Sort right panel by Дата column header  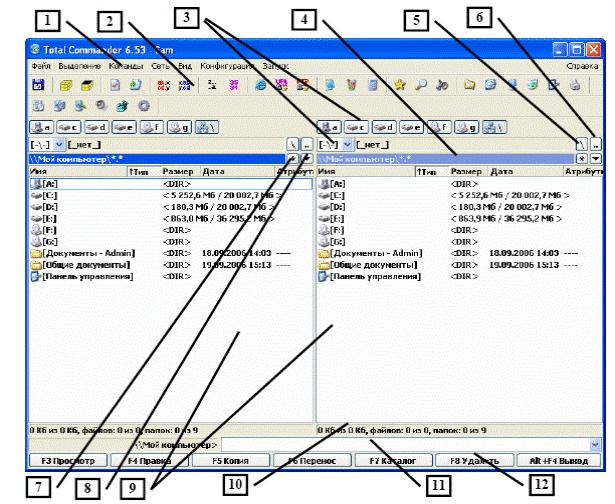click(525, 171)
